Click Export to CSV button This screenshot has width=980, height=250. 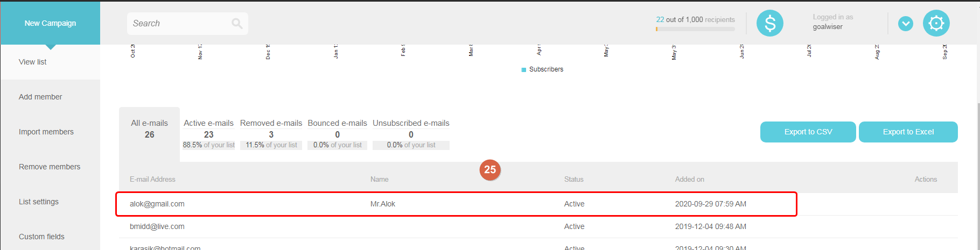808,132
